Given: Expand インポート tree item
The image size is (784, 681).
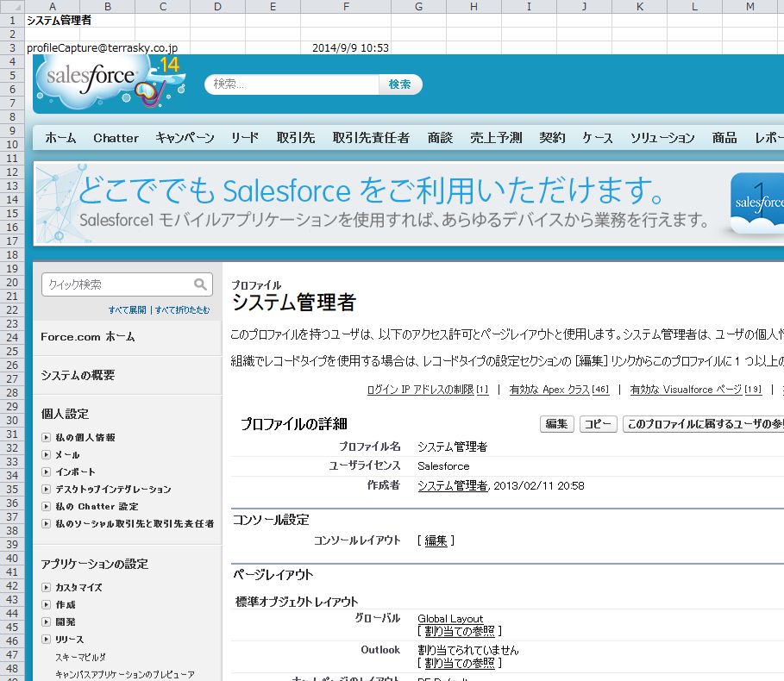Looking at the screenshot, I should 46,472.
